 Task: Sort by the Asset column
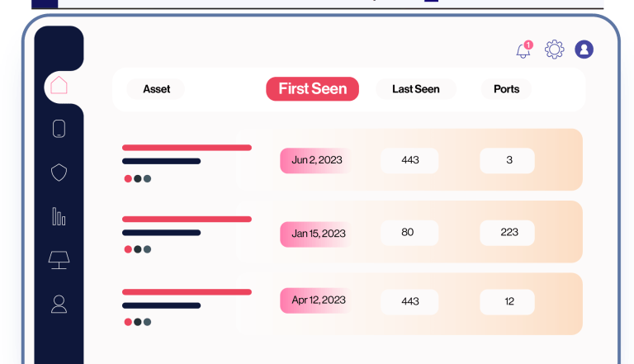tap(156, 89)
